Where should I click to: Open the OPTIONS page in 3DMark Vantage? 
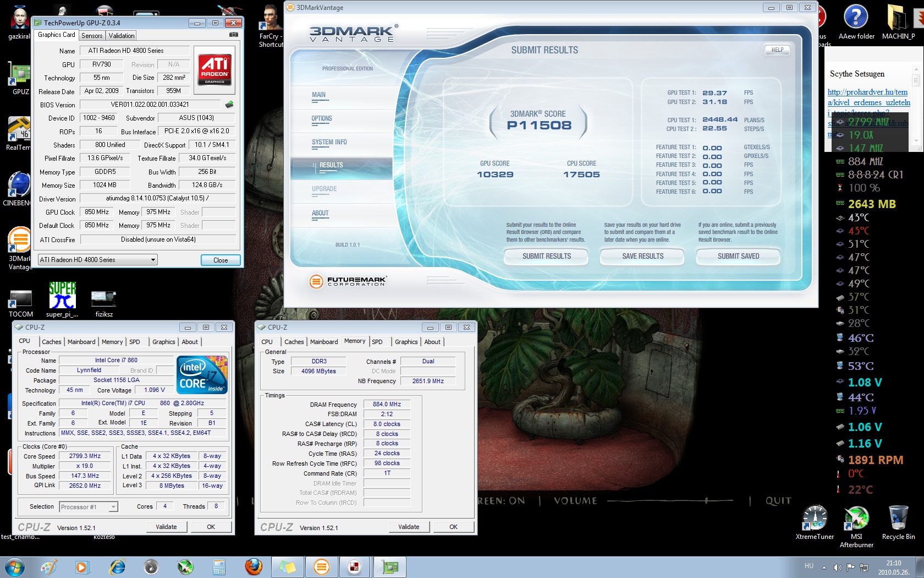click(322, 118)
